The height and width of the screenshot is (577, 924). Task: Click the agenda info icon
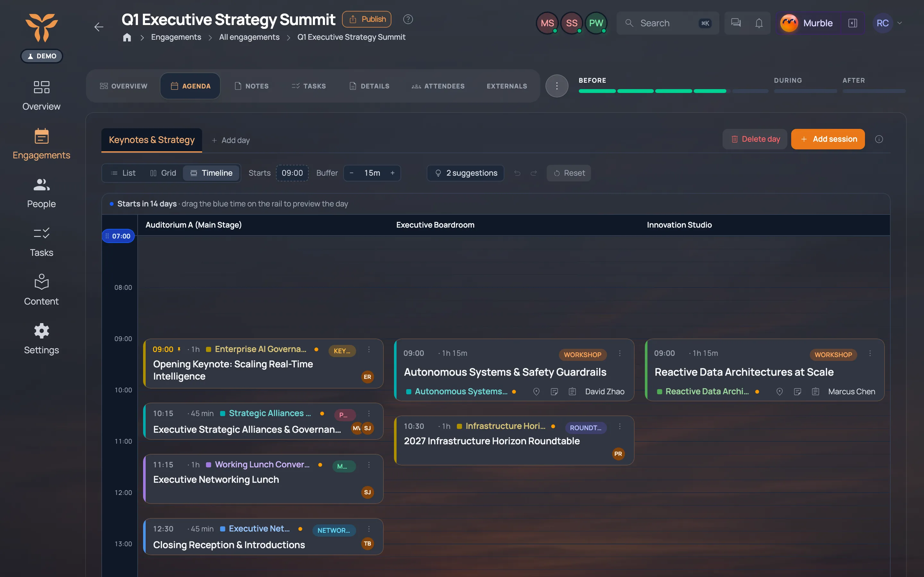tap(879, 139)
